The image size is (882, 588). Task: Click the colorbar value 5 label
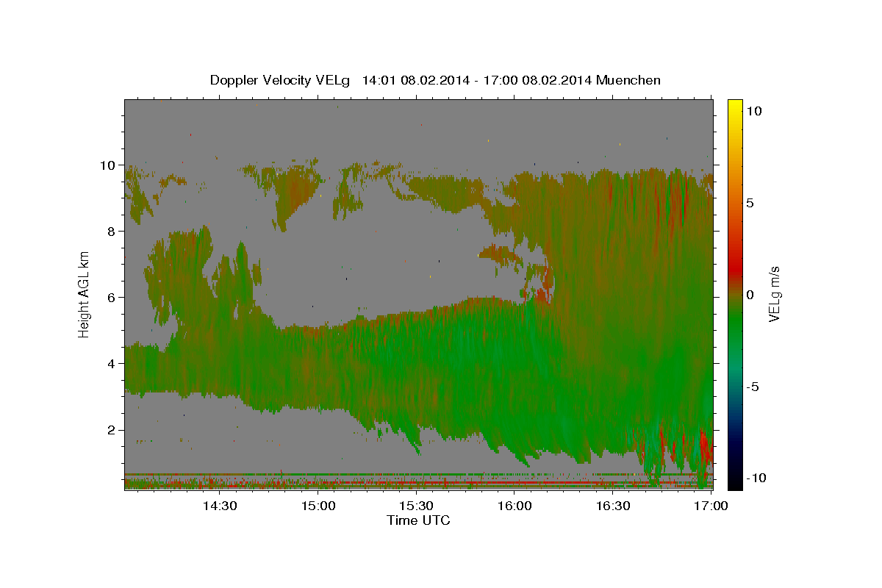[x=750, y=203]
